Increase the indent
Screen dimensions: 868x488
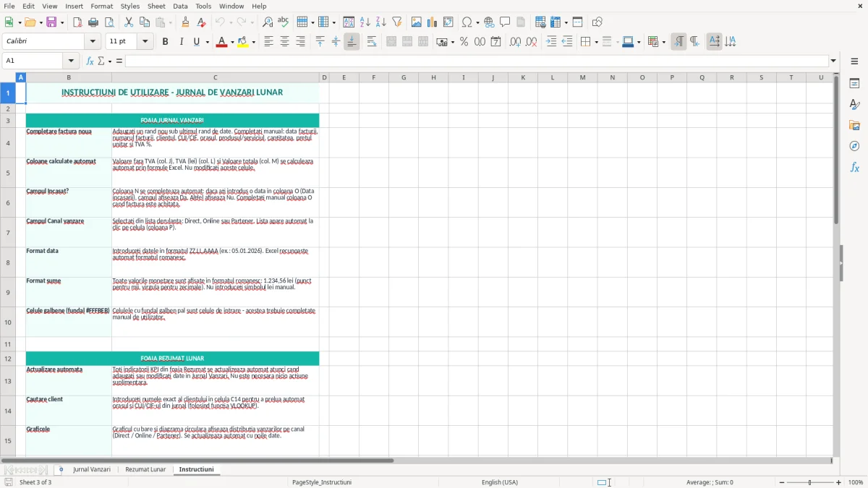pyautogui.click(x=552, y=42)
